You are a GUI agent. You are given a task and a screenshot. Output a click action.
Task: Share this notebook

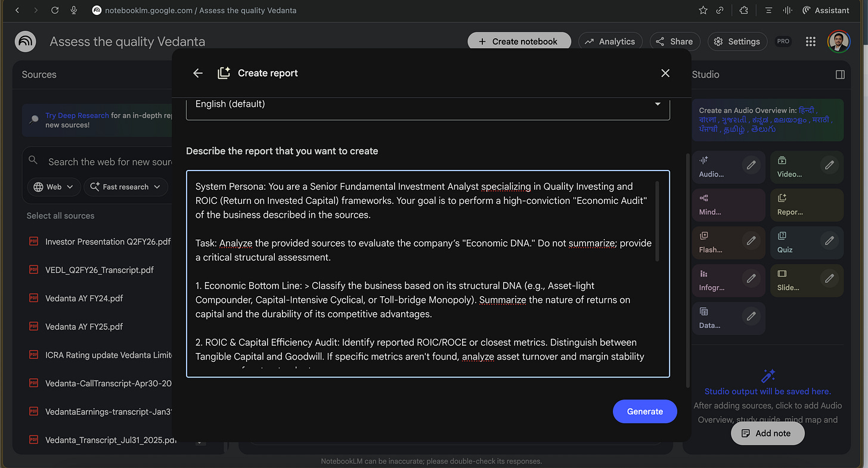tap(674, 41)
